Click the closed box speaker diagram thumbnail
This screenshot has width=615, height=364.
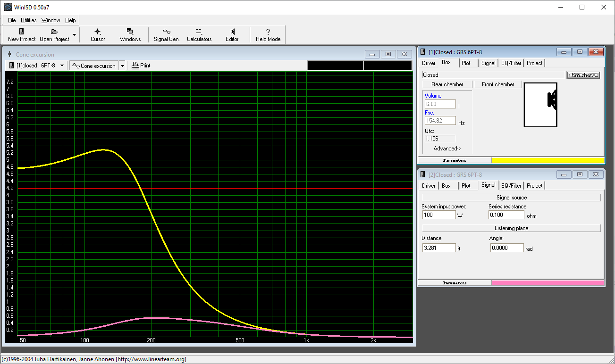[540, 105]
